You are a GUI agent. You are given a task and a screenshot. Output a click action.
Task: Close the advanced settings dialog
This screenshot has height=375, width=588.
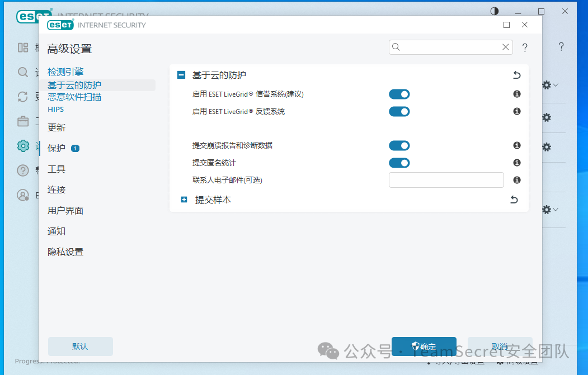525,25
